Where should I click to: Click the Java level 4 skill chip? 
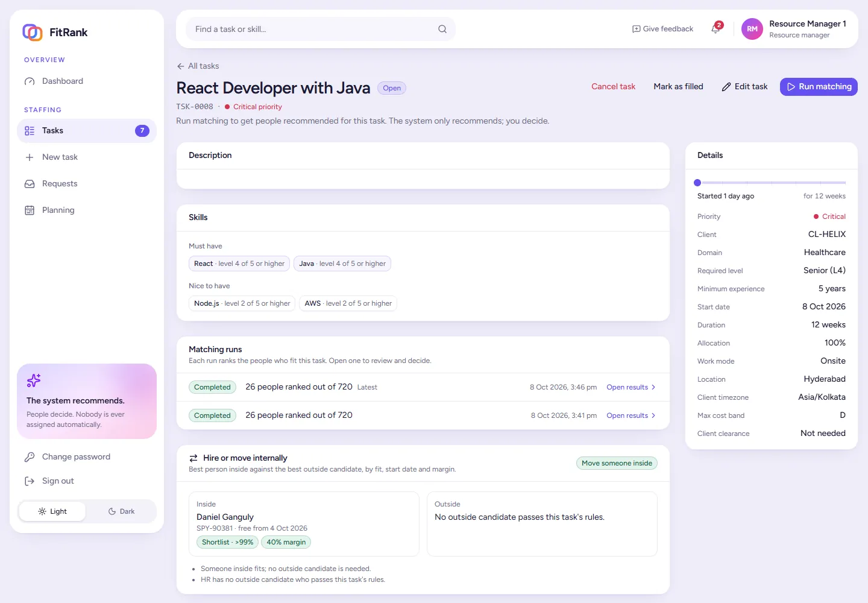[342, 264]
